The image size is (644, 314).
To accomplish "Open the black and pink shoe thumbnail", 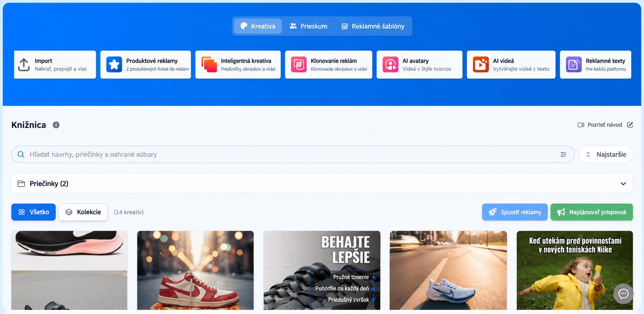I will 69,270.
